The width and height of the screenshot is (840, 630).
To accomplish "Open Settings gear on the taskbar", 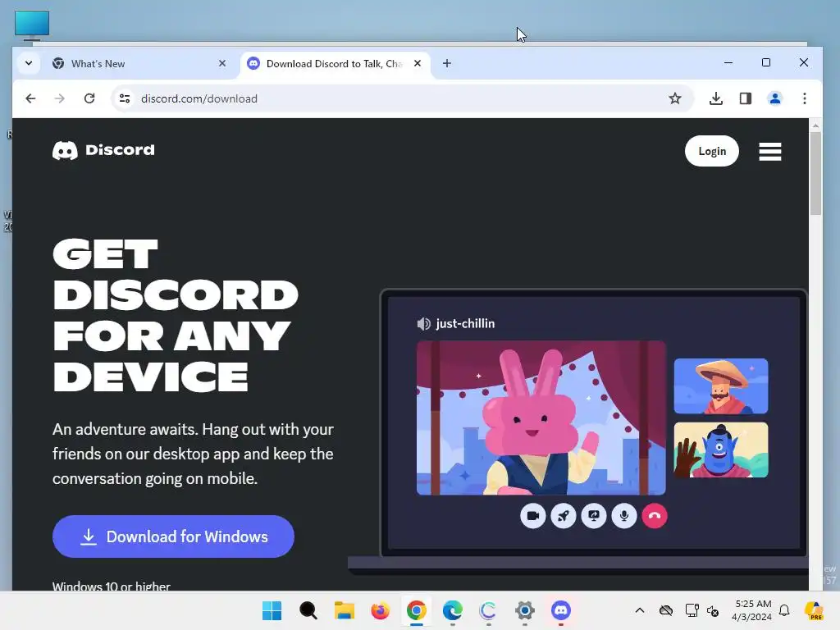I will pyautogui.click(x=525, y=610).
